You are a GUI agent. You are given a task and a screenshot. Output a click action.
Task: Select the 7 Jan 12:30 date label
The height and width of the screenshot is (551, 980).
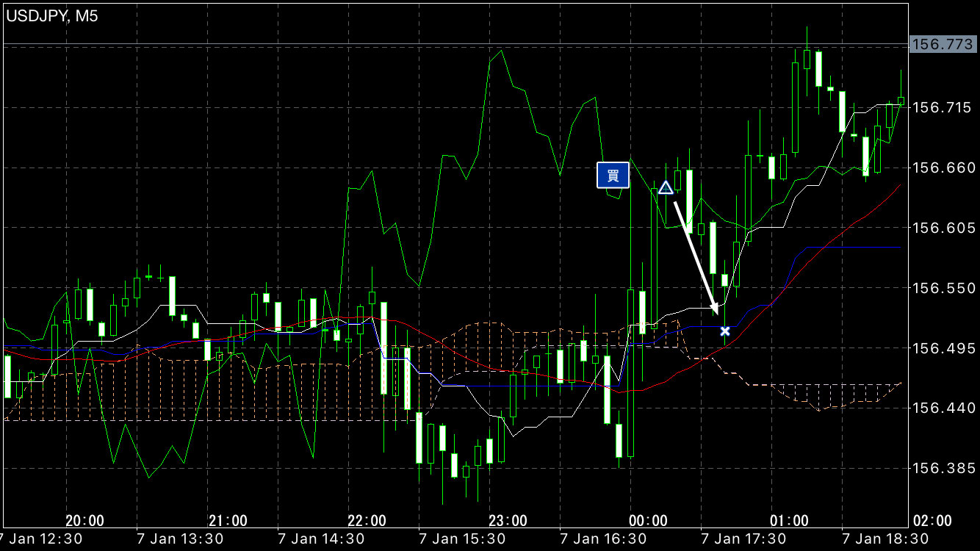pos(41,539)
